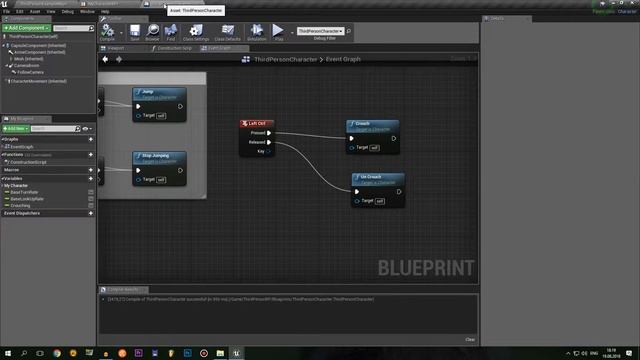Toggle visibility box for BaseTurnRate variable
The image size is (640, 360).
[x=91, y=192]
